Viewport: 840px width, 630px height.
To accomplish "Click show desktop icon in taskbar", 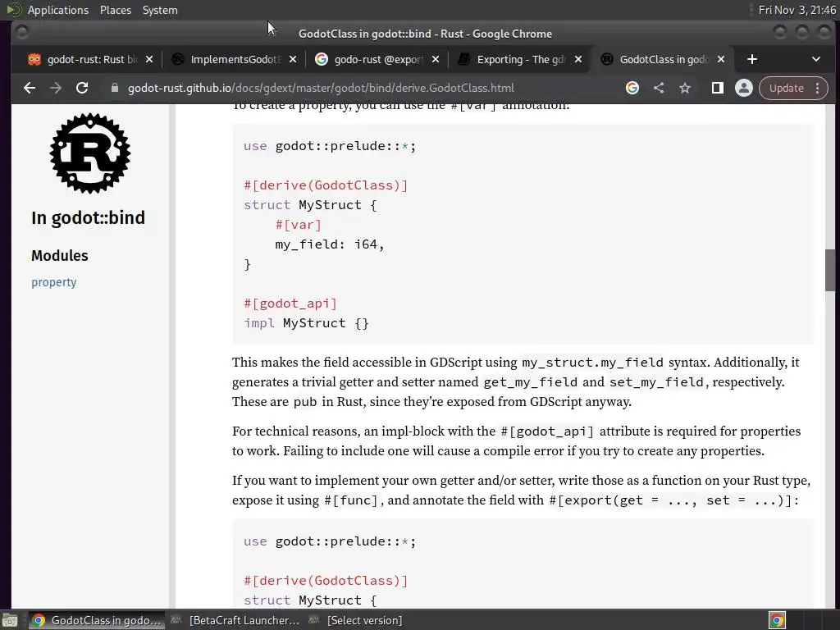I will click(10, 620).
